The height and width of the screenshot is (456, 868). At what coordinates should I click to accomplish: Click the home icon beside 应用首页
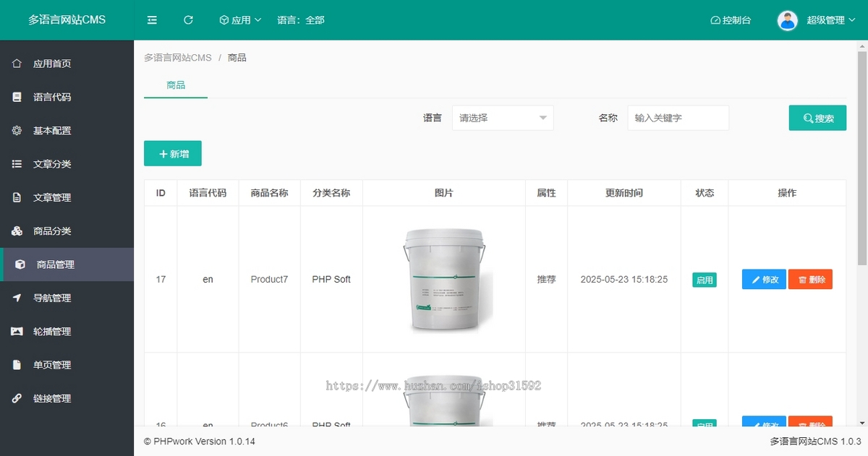pyautogui.click(x=17, y=64)
